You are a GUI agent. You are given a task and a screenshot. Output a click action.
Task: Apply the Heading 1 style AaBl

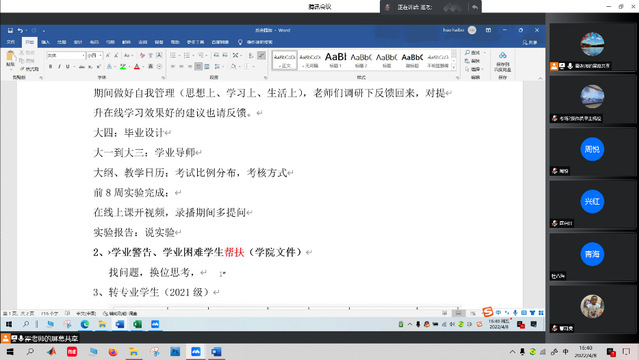tap(335, 60)
